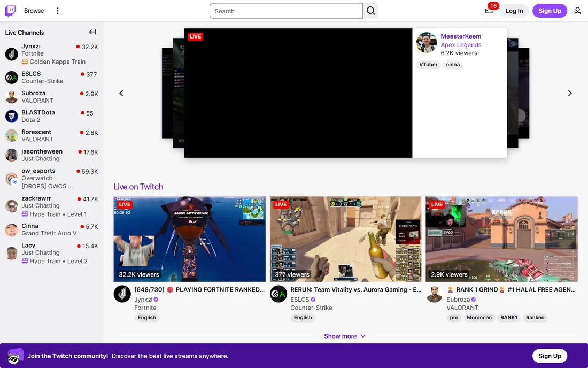This screenshot has width=588, height=368.
Task: Select the VTuber tag
Action: [428, 65]
